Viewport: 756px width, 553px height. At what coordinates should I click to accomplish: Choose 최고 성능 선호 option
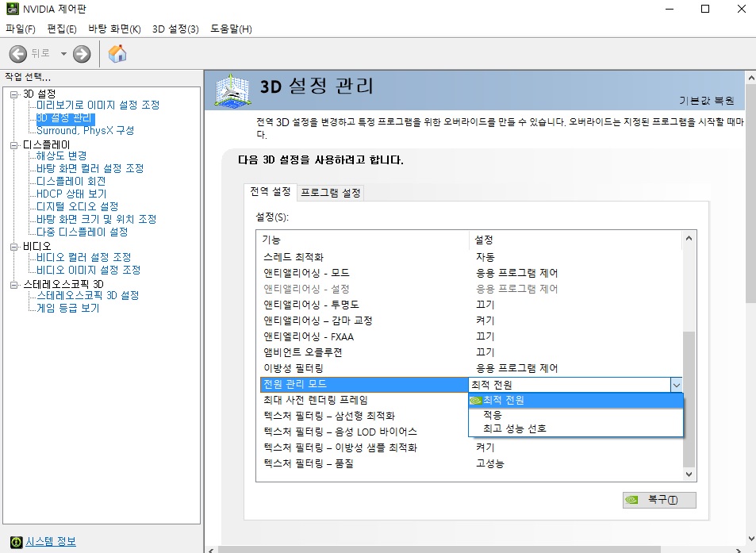(x=576, y=428)
